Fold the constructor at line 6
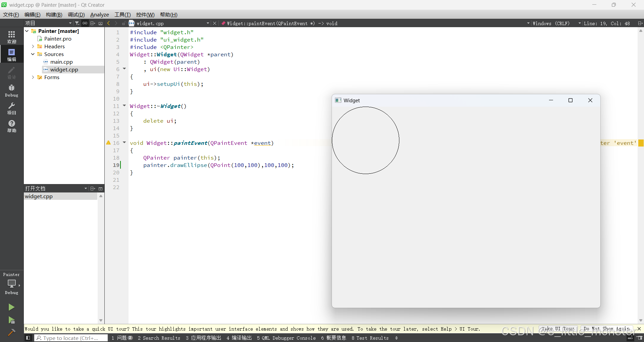Screen dimensions: 644x342 pos(124,69)
